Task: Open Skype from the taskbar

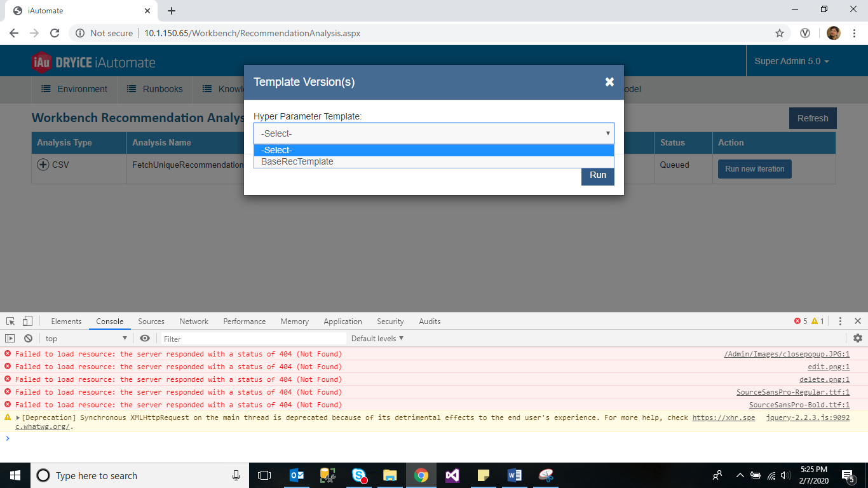Action: point(359,475)
